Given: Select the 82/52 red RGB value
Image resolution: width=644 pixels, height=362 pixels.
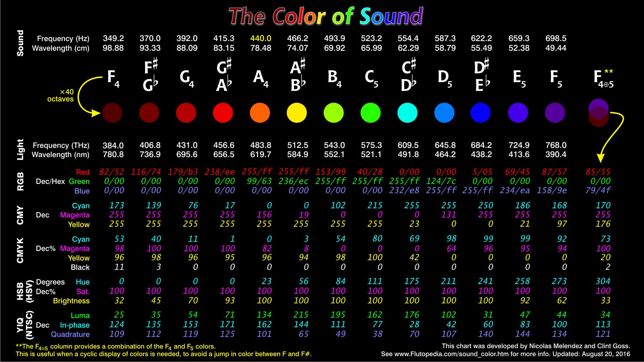Looking at the screenshot, I should point(112,172).
